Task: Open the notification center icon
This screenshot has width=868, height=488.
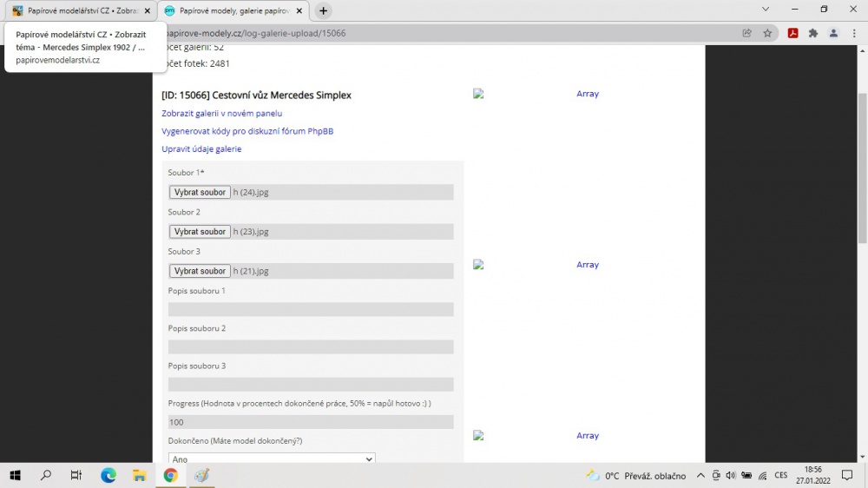Action: (x=847, y=475)
